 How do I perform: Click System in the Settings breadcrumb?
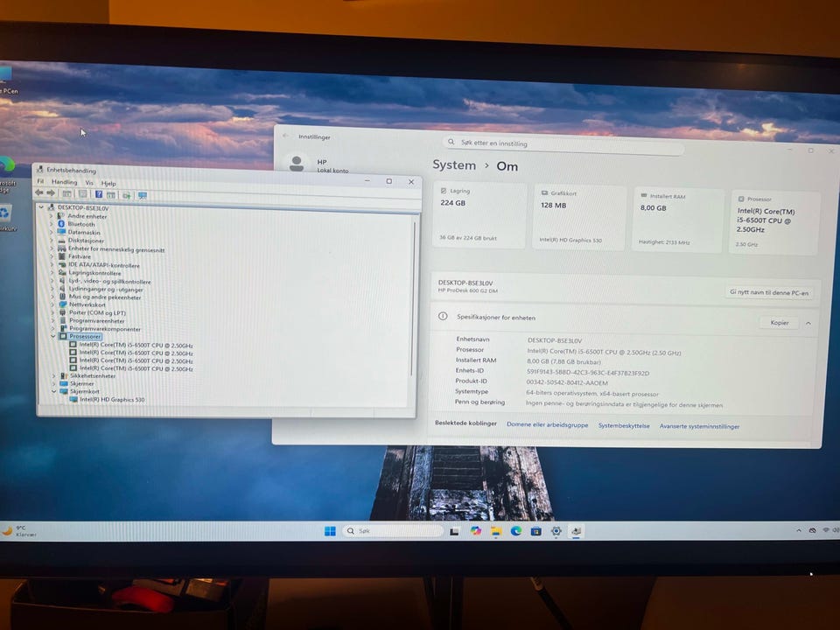click(454, 165)
